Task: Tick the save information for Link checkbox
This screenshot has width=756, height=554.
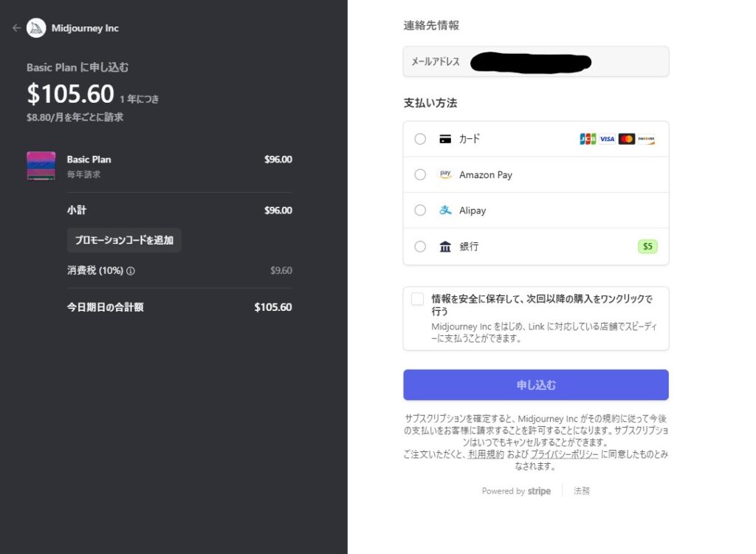Action: tap(418, 298)
